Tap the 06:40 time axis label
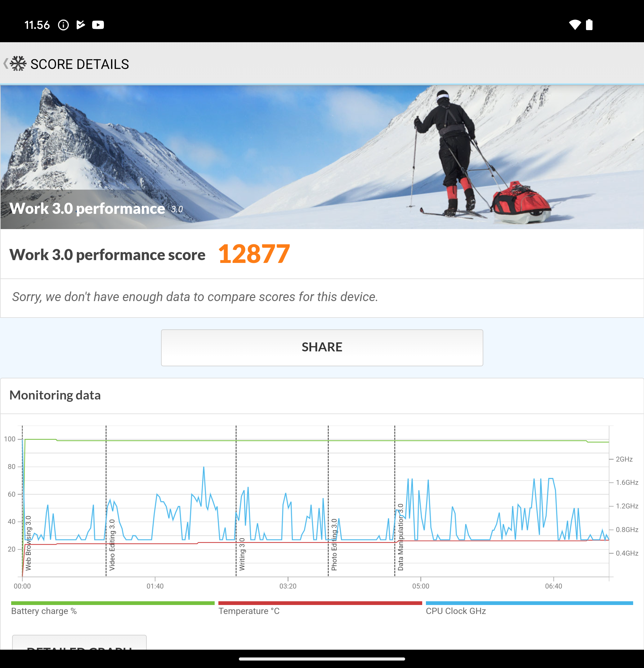This screenshot has width=644, height=668. pyautogui.click(x=553, y=586)
